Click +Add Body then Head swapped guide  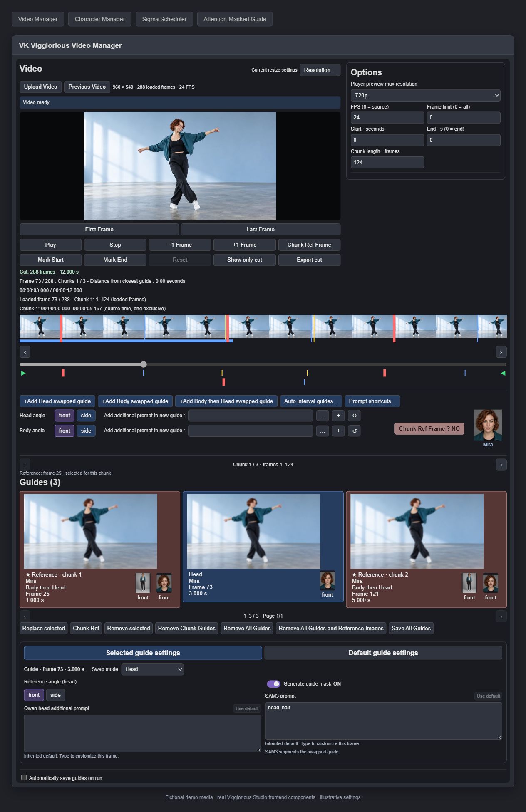[x=226, y=401]
